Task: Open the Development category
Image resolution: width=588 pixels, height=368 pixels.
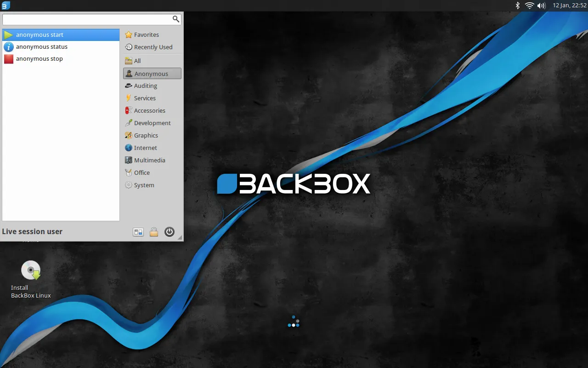Action: tap(152, 123)
